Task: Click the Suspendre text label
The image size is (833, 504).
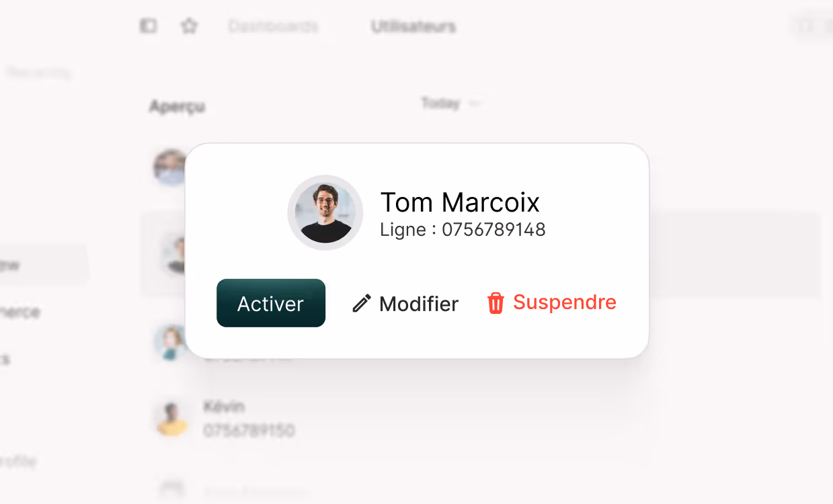Action: [x=565, y=302]
